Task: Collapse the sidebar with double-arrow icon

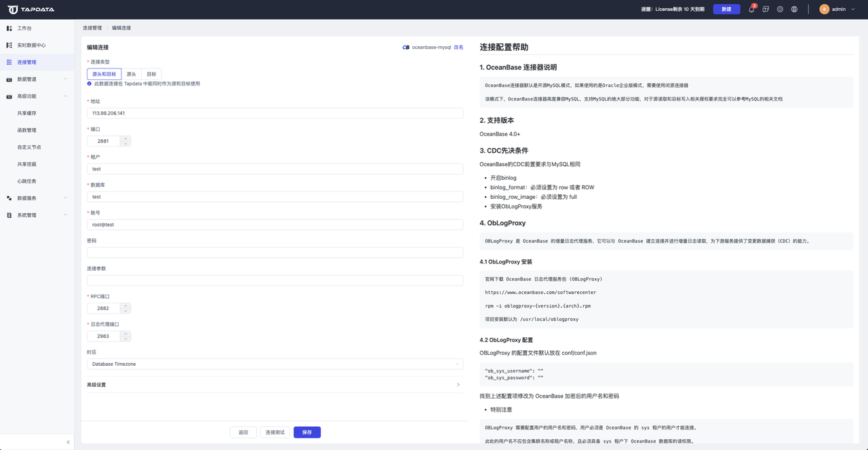Action: point(68,442)
